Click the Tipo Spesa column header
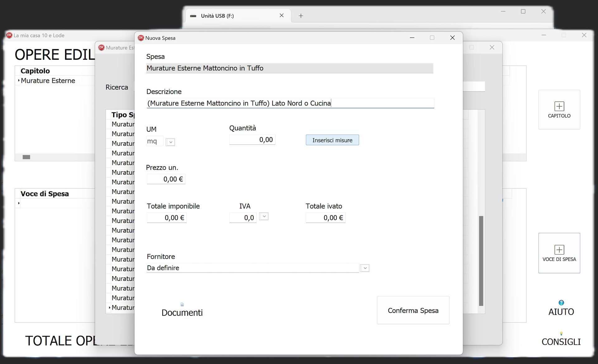 (x=123, y=115)
